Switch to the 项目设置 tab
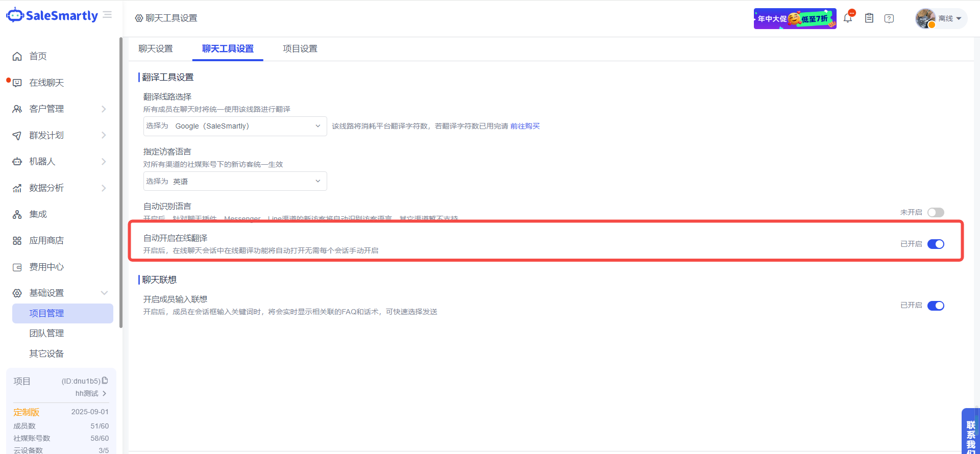The image size is (980, 454). (300, 48)
